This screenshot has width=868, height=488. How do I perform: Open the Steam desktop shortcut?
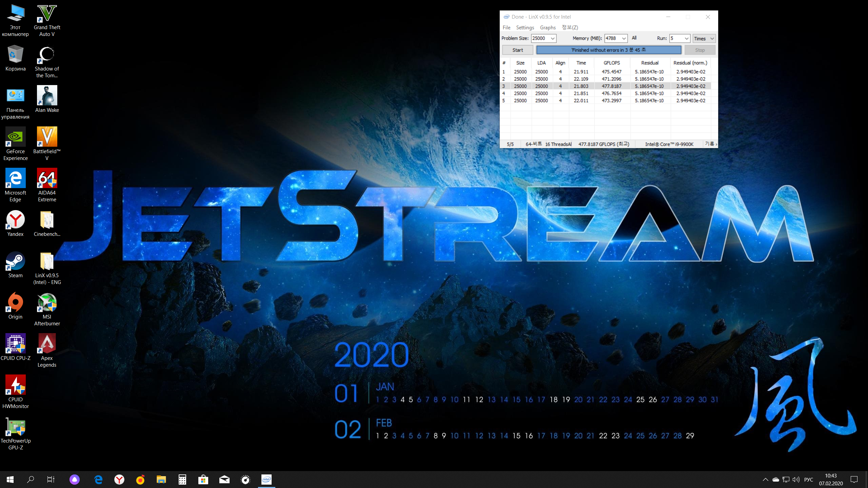(15, 262)
